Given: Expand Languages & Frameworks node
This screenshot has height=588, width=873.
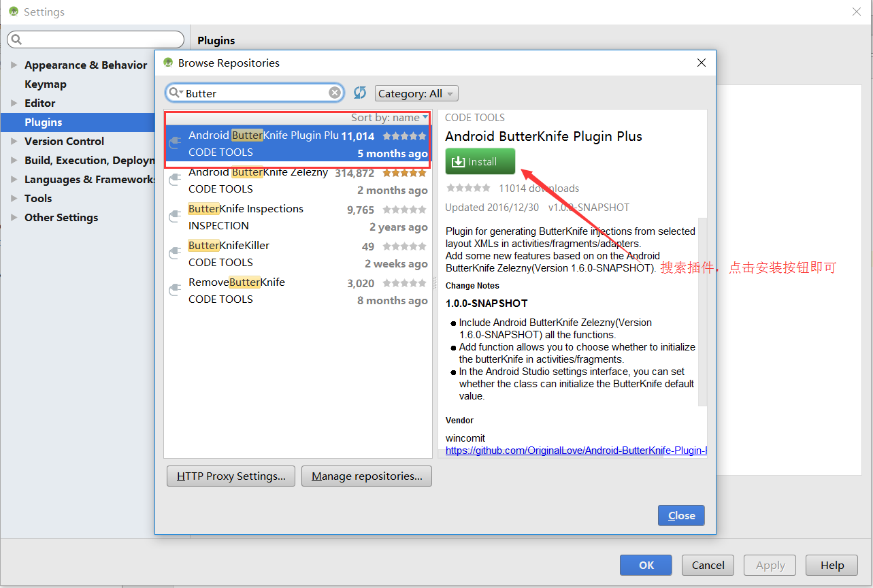Looking at the screenshot, I should click(x=14, y=180).
